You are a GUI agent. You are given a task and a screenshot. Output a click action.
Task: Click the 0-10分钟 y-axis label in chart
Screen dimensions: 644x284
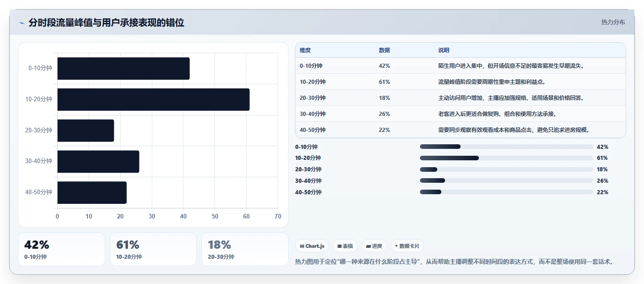tap(40, 68)
